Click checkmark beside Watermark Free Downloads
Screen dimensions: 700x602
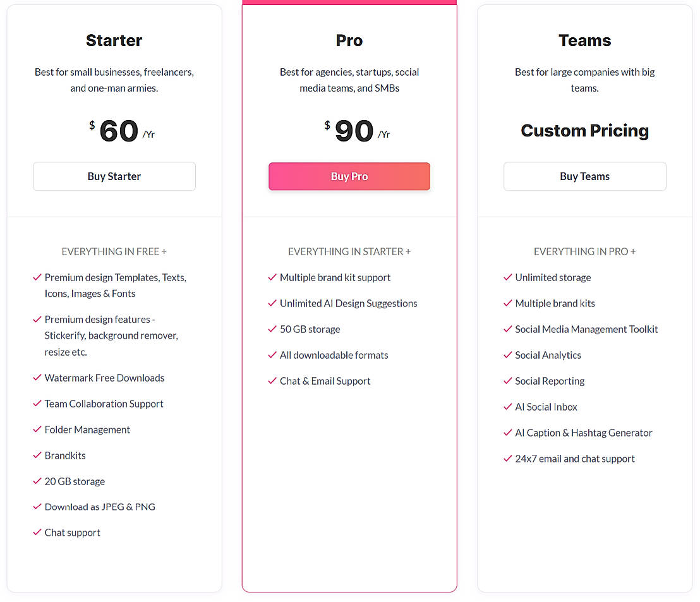pos(37,378)
